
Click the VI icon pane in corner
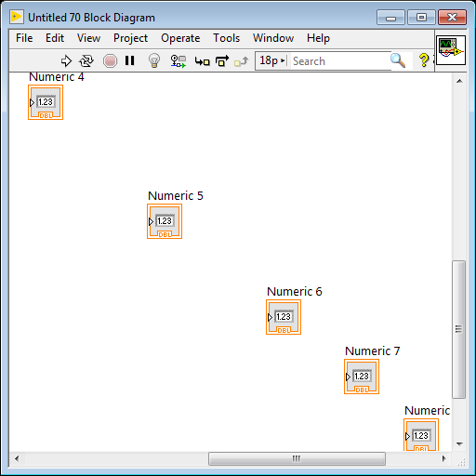pyautogui.click(x=451, y=50)
